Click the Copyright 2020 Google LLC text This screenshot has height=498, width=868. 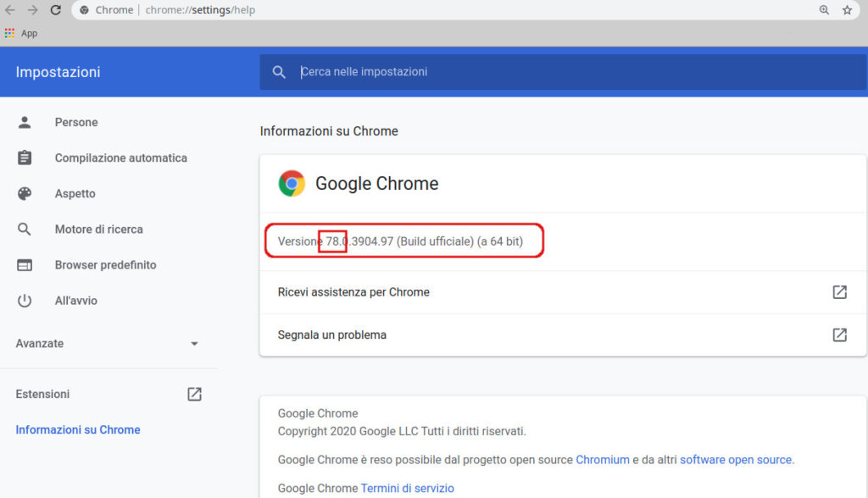click(402, 431)
